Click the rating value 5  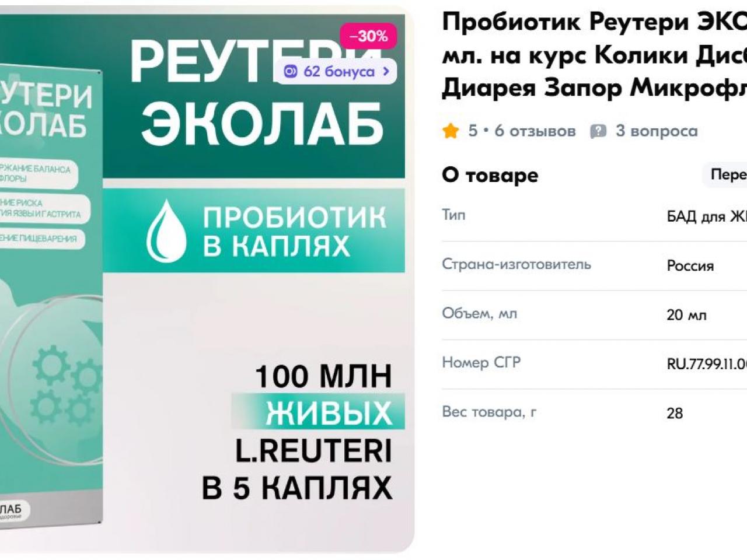473,131
